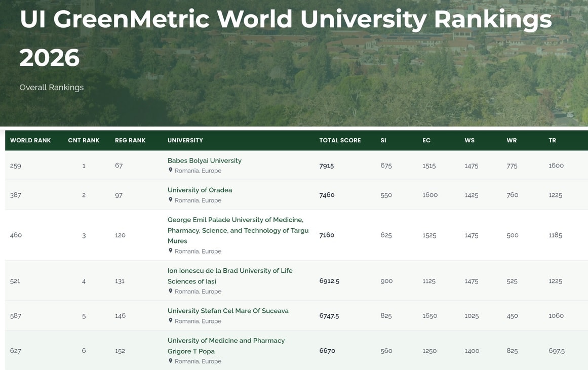The width and height of the screenshot is (588, 370).
Task: Click the CNT RANK column header
Action: (84, 140)
